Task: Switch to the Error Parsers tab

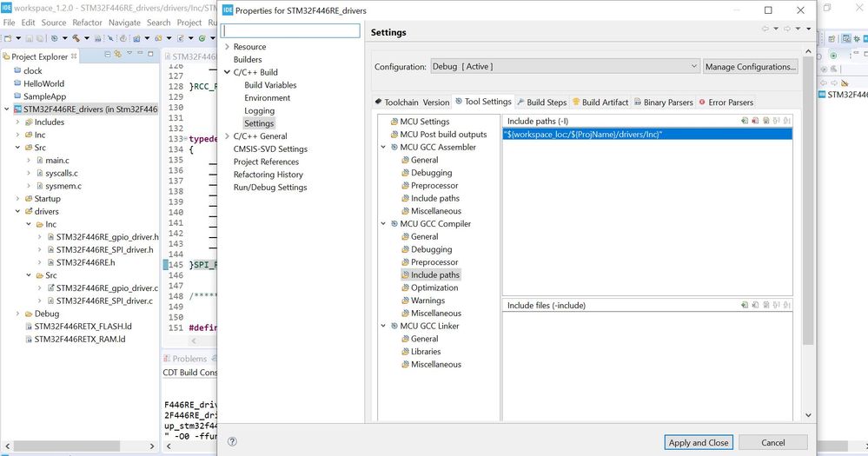Action: [x=726, y=102]
